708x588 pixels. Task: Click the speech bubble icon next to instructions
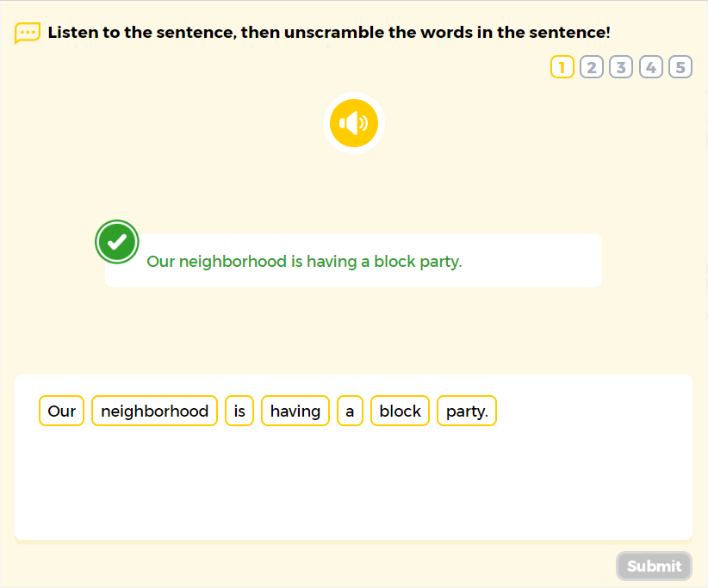[x=27, y=33]
